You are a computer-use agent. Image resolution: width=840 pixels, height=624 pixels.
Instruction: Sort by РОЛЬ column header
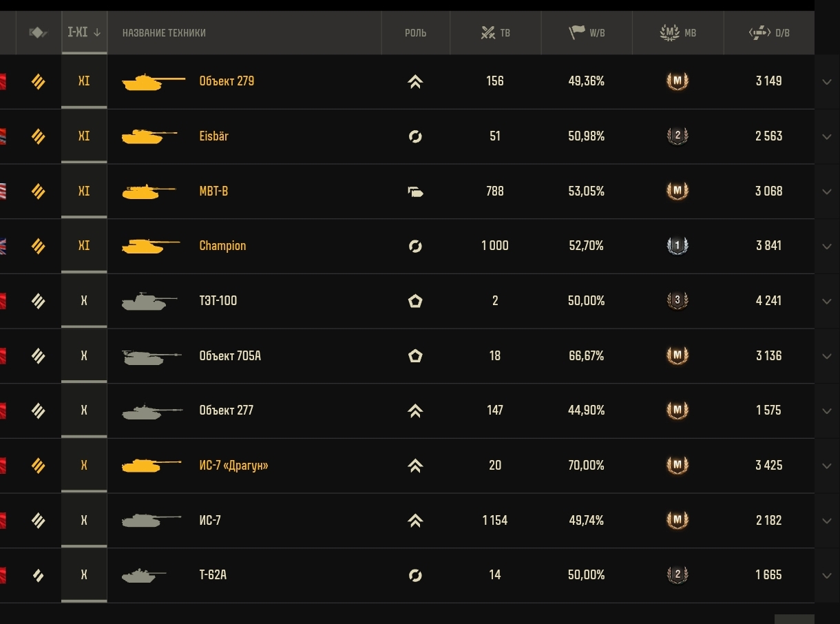coord(415,32)
